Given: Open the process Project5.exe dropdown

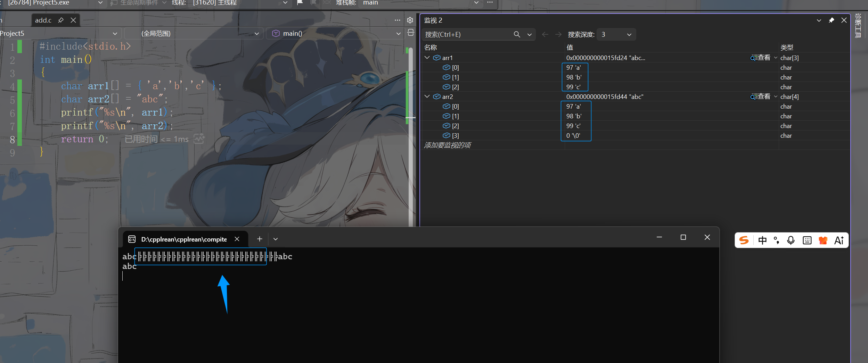Looking at the screenshot, I should click(100, 3).
